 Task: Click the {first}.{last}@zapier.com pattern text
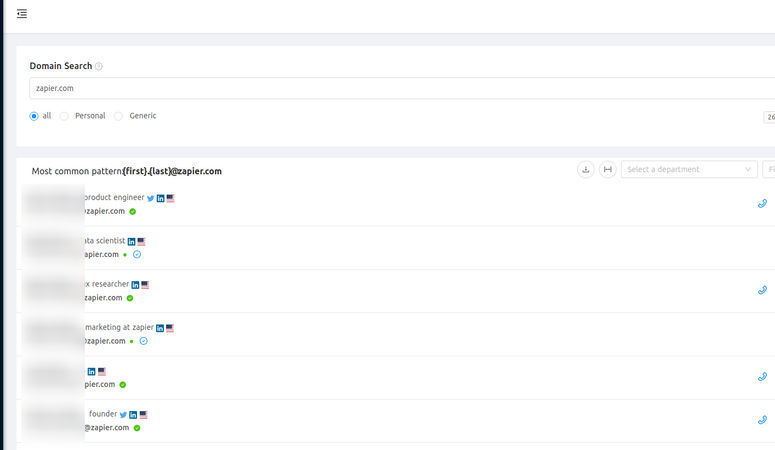[x=172, y=171]
